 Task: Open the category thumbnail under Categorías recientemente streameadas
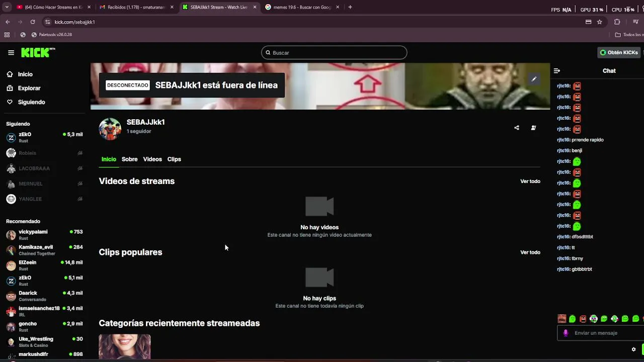[x=124, y=347]
